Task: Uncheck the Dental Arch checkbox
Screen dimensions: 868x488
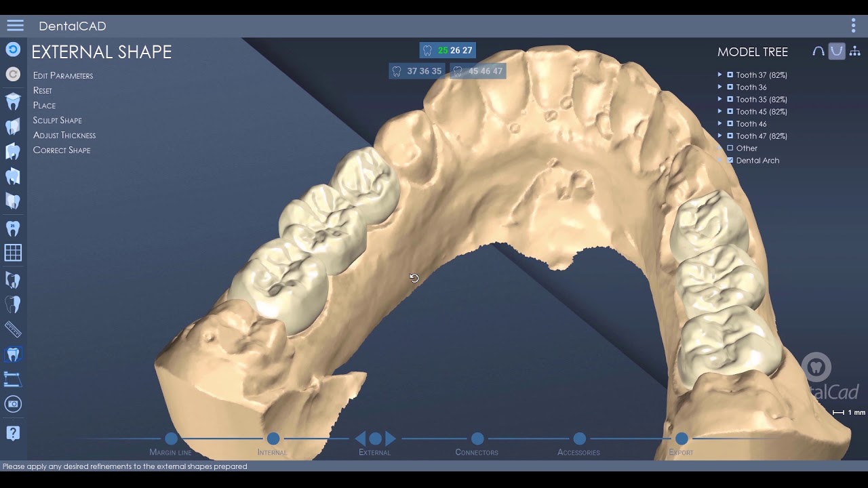Action: 730,161
